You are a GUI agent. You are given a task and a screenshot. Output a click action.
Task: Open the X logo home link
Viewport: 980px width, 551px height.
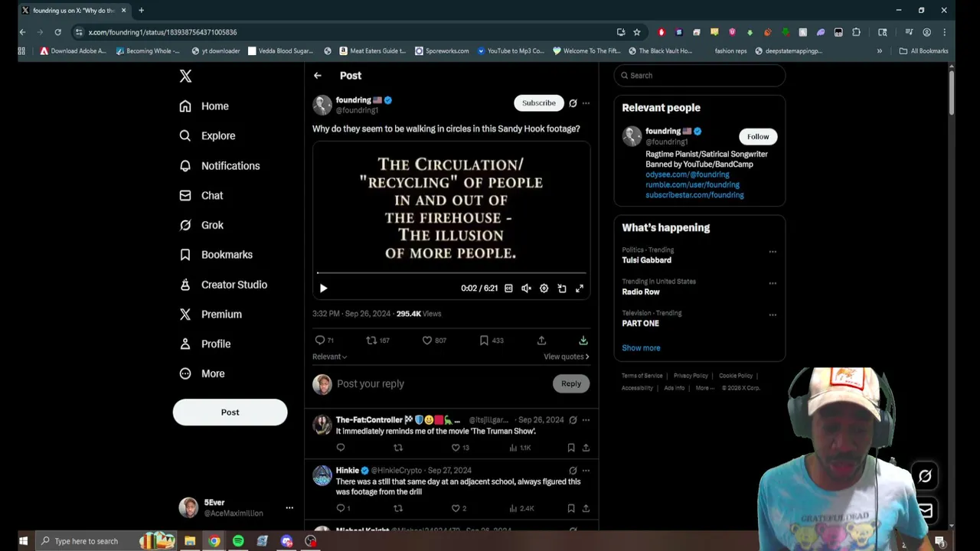tap(185, 76)
